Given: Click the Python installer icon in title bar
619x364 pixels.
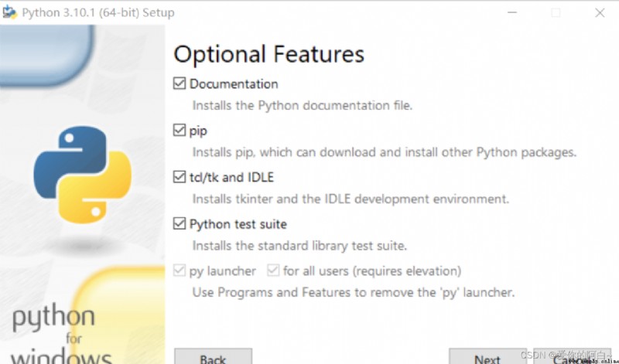Looking at the screenshot, I should (9, 12).
